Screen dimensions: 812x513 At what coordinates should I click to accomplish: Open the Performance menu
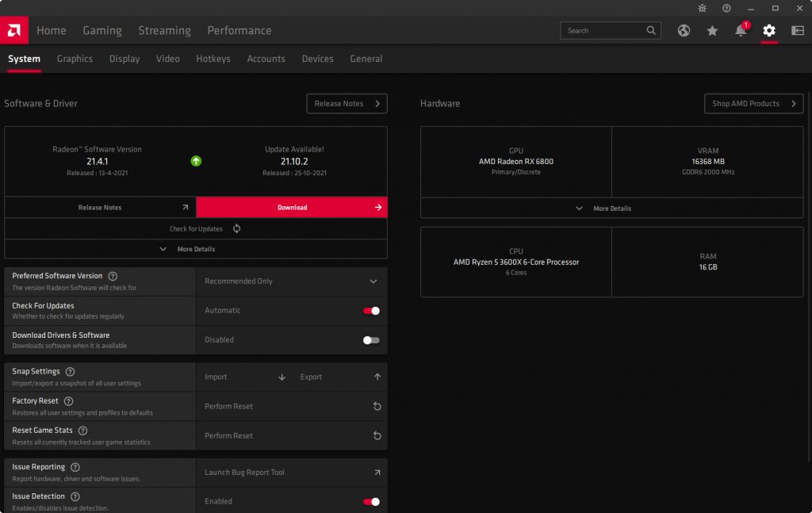(239, 31)
